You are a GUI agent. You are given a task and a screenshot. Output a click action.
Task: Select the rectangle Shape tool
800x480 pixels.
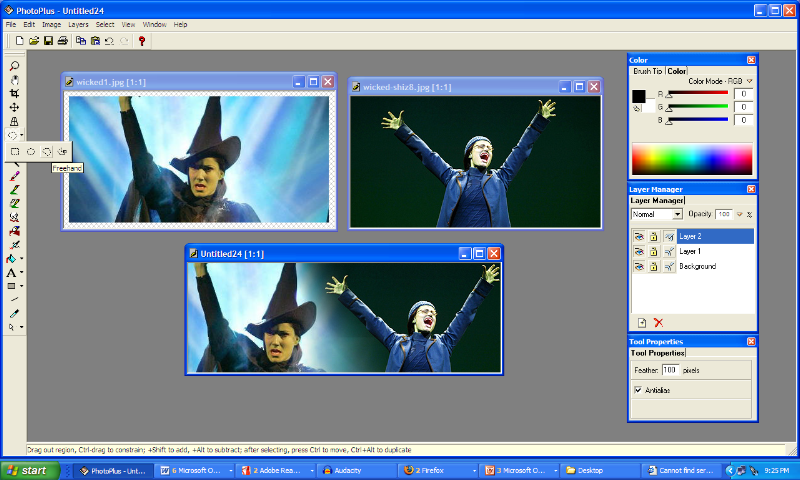click(11, 286)
